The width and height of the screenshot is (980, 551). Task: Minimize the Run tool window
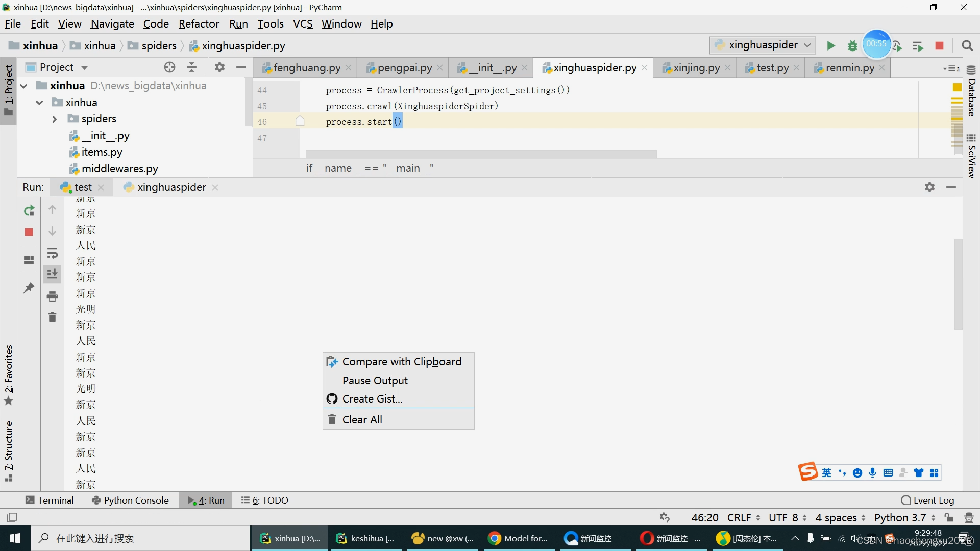tap(951, 187)
